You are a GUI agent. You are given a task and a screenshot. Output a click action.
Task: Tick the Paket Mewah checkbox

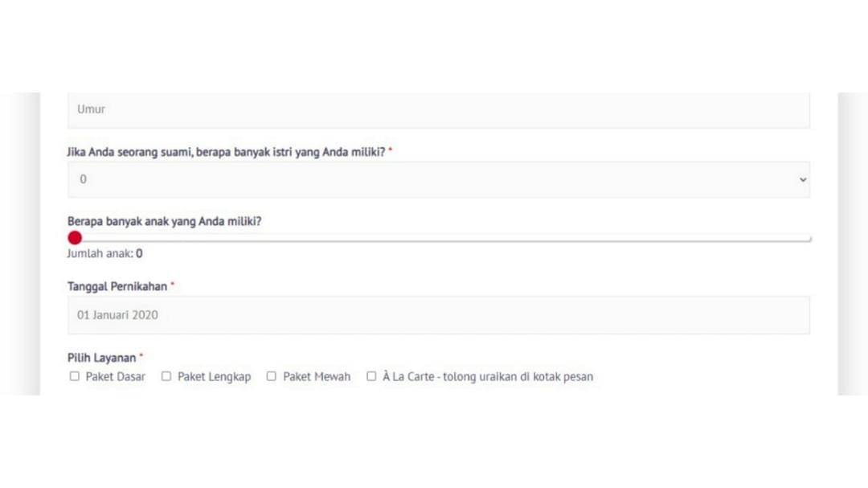[x=271, y=375]
